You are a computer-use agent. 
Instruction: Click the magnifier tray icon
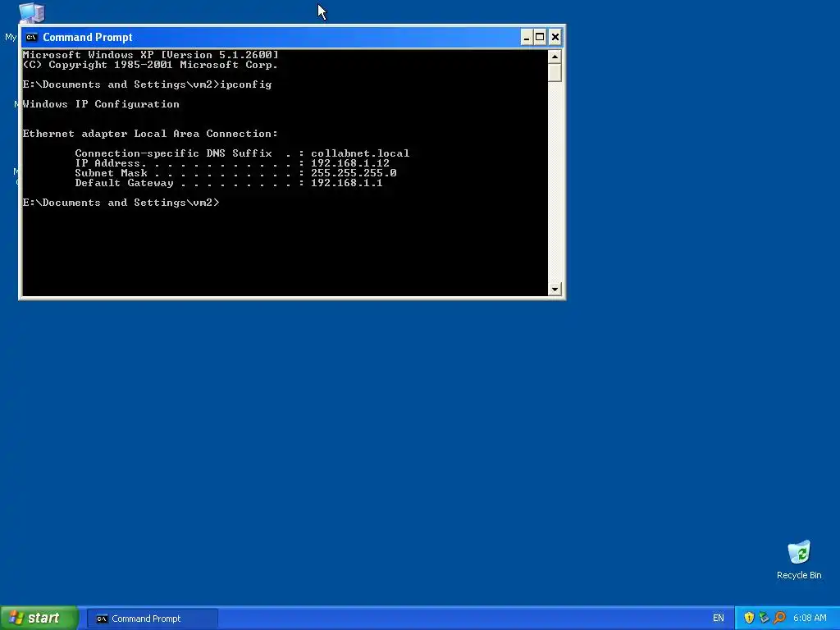(779, 618)
